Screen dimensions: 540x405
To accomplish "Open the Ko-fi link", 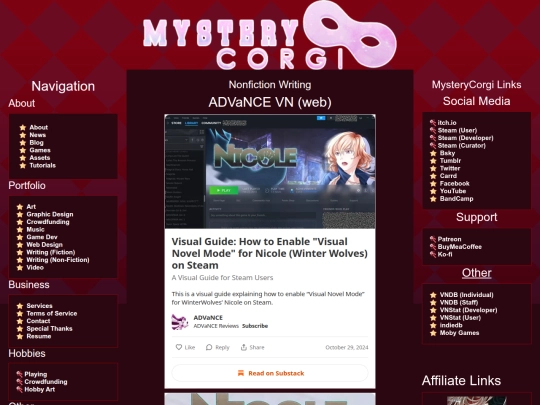I will point(445,254).
